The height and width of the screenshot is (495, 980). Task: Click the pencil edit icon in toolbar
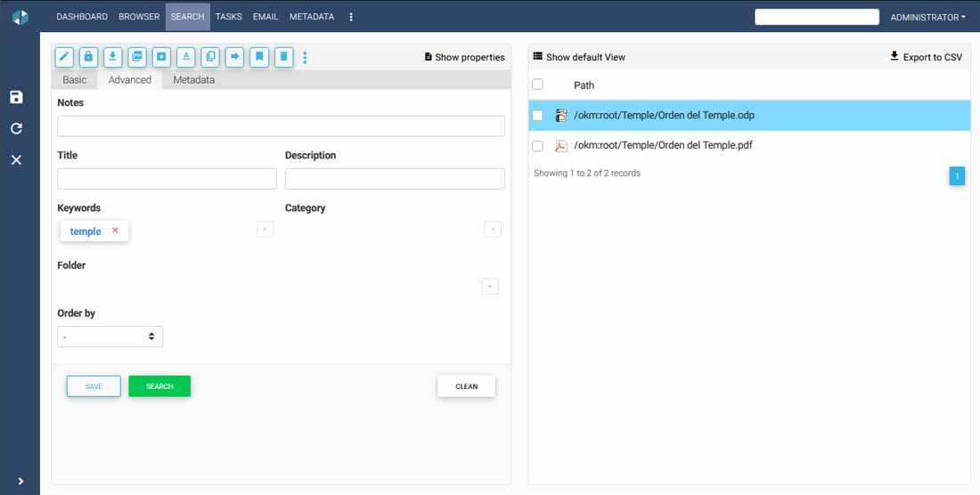point(64,57)
